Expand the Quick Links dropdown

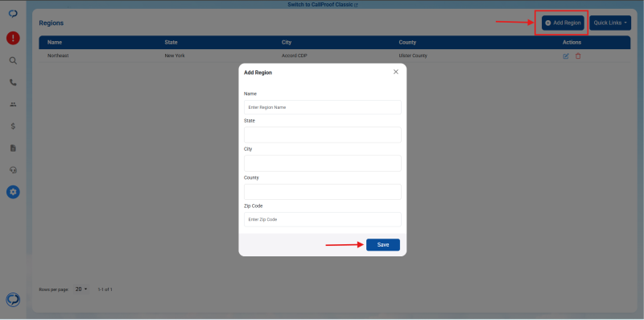(x=610, y=23)
